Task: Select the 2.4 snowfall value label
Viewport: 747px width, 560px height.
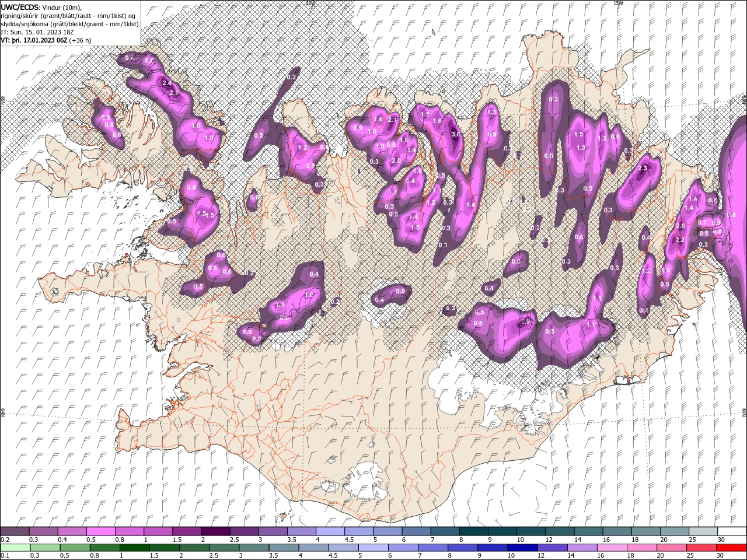Action: [x=167, y=83]
